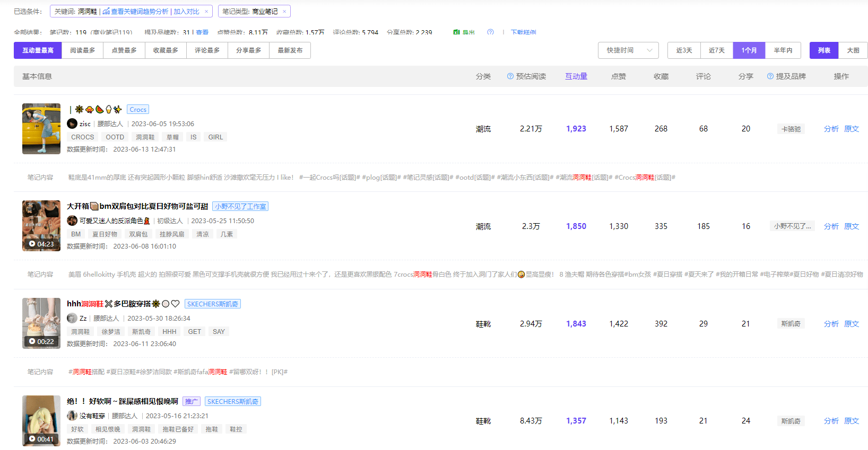
Task: Remove the 关键词 洞洞鞋 filter tag
Action: tap(206, 11)
